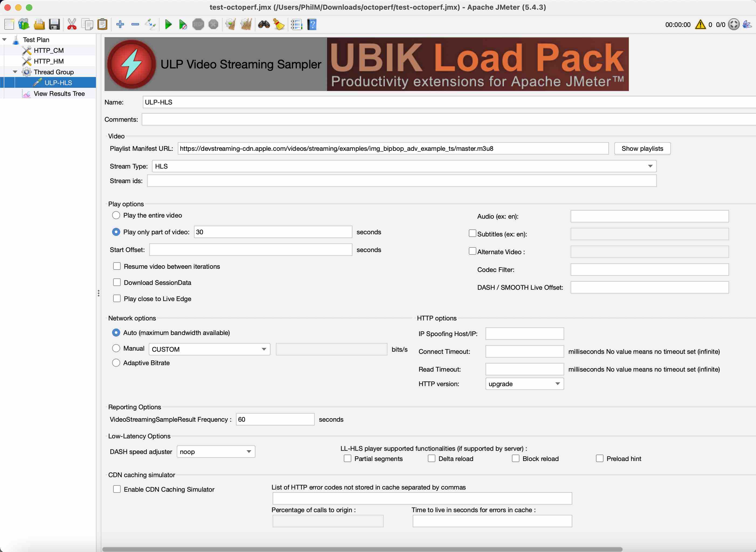
Task: Open the Templates icon in toolbar
Action: [24, 25]
